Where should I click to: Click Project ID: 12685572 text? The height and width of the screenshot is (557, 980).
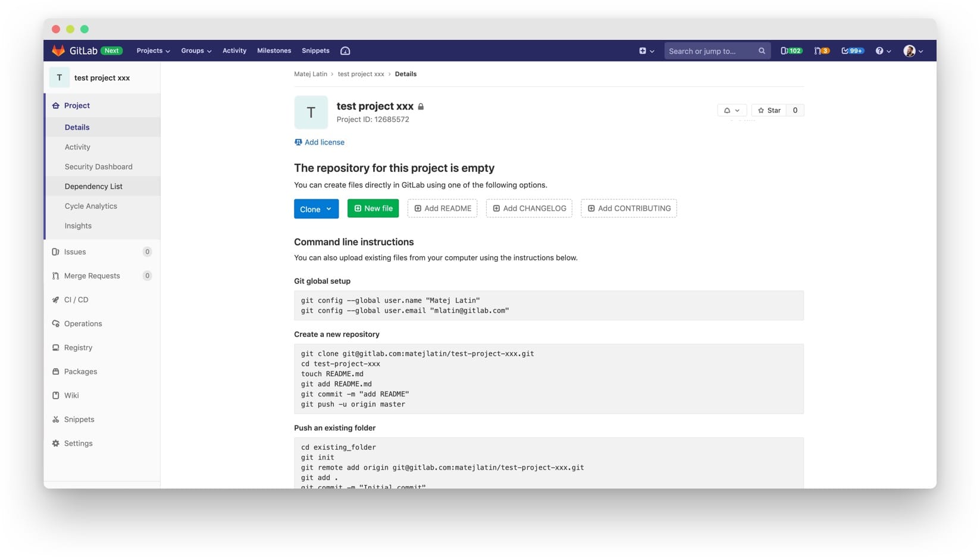(373, 120)
